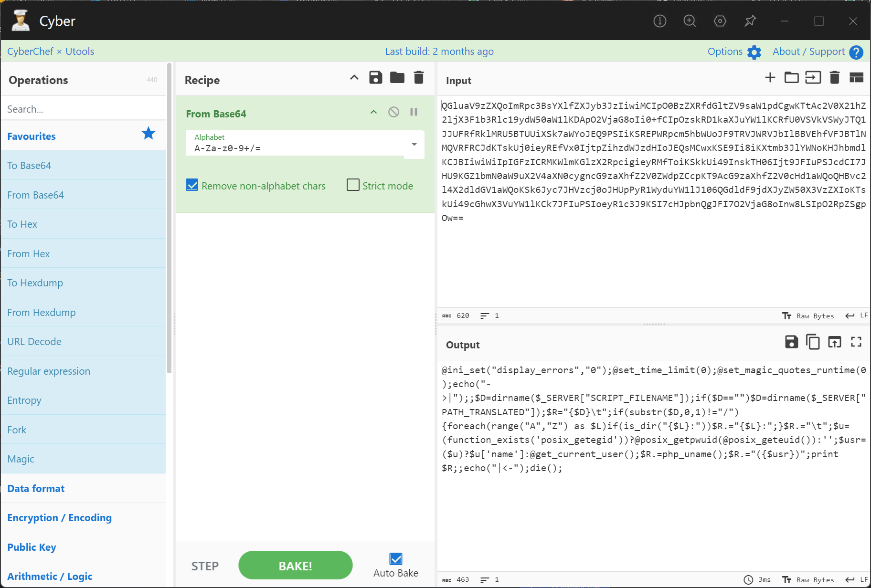Image resolution: width=871 pixels, height=588 pixels.
Task: Select the From Base64 operation in list
Action: tap(84, 195)
